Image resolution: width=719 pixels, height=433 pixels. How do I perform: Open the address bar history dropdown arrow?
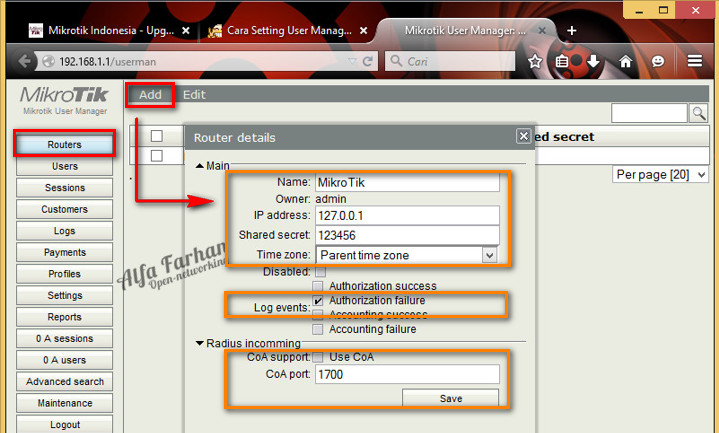[352, 61]
